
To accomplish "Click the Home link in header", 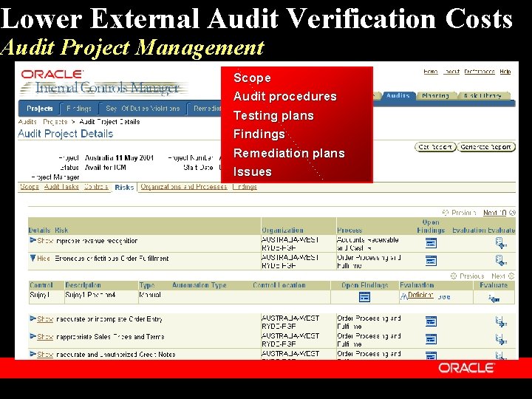I will click(x=431, y=72).
